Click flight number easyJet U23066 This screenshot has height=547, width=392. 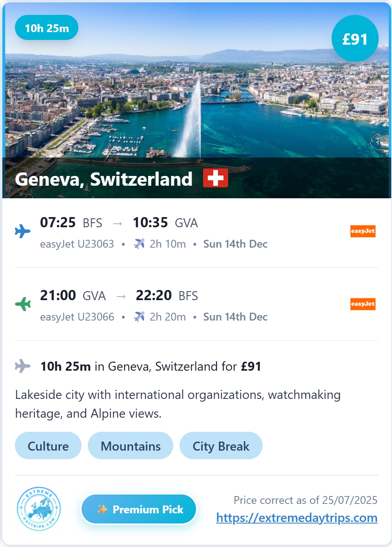click(x=77, y=317)
